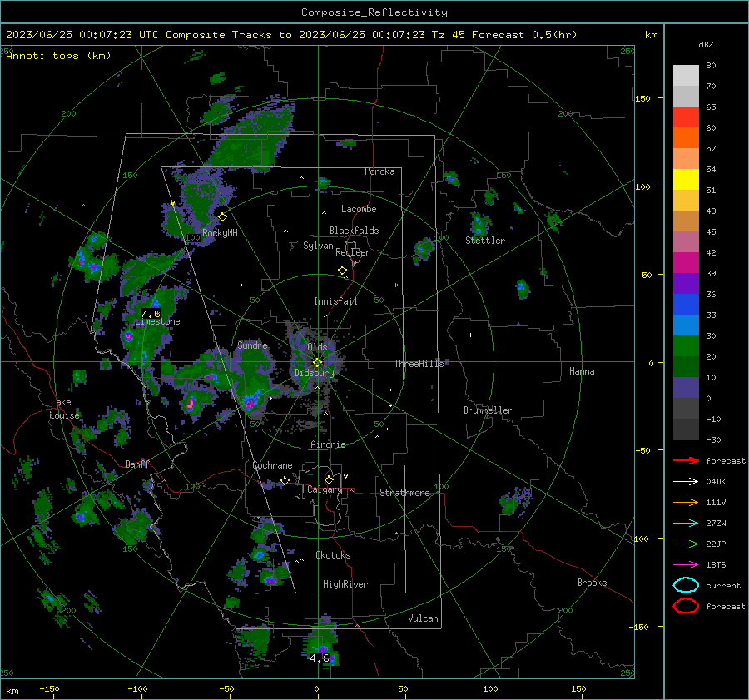The width and height of the screenshot is (749, 700).
Task: Select the indigo 0-10 dBZ swatch
Action: (686, 388)
